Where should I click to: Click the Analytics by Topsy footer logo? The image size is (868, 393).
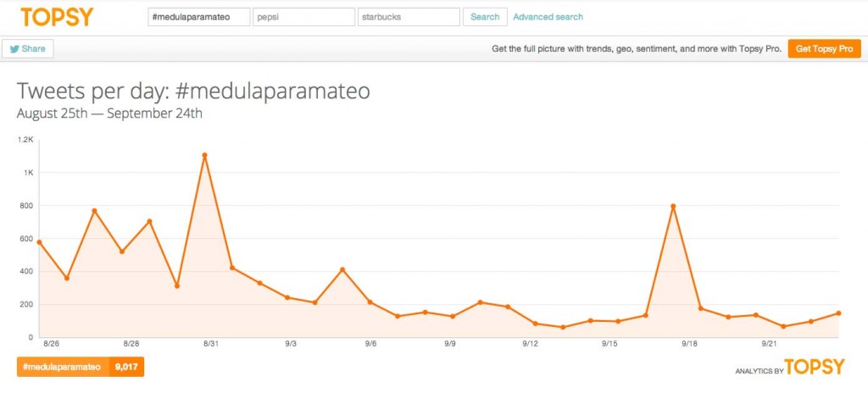tap(790, 368)
